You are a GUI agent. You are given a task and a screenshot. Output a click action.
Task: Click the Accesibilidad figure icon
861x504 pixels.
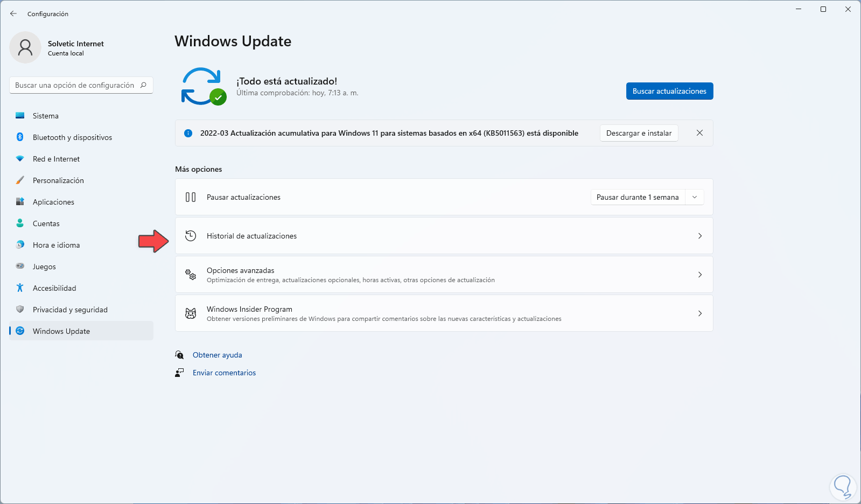point(20,288)
